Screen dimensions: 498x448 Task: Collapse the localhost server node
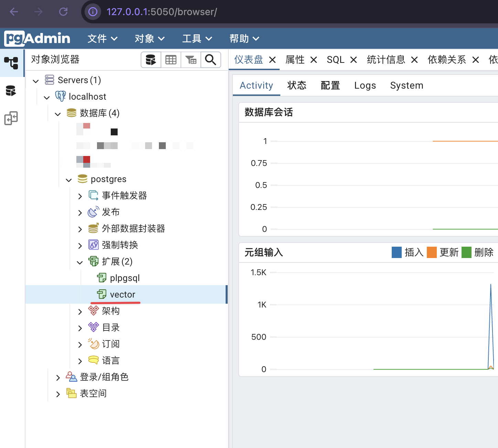pos(47,98)
